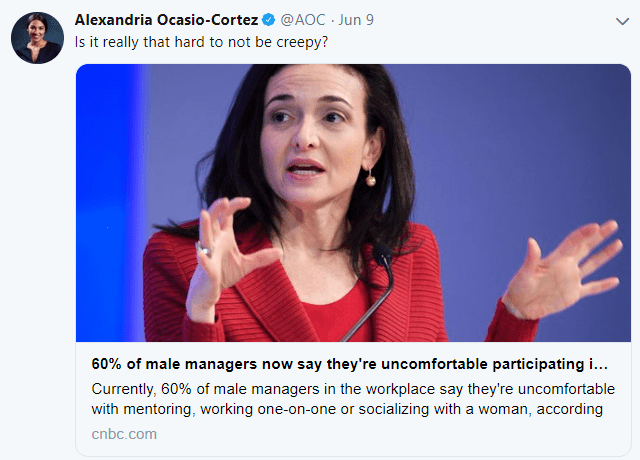Click the second description line about mentoring
The height and width of the screenshot is (460, 640).
point(347,409)
